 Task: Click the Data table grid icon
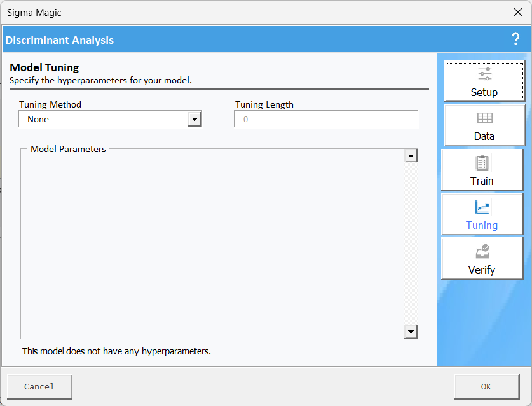coord(484,118)
